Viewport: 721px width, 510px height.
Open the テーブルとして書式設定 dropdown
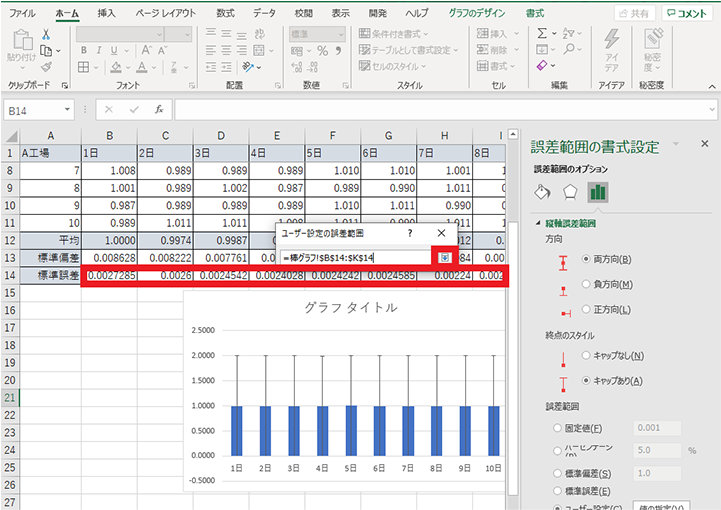pos(409,50)
